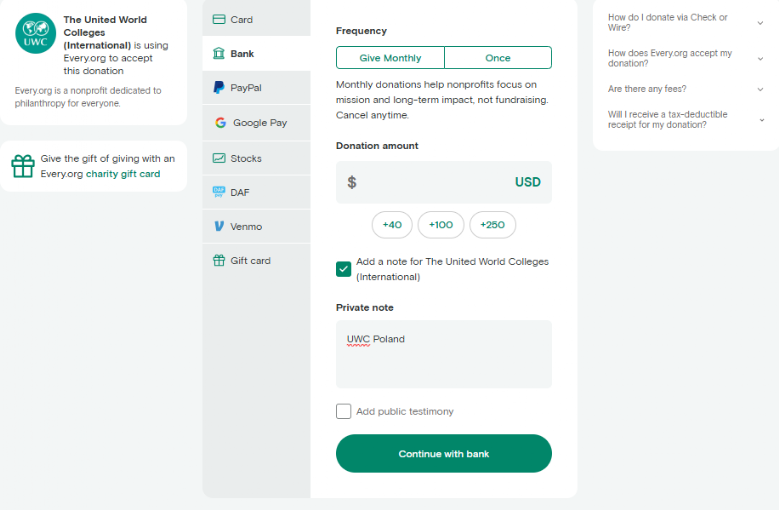Click the donation amount input field
Screen dimensions: 779x510
(x=444, y=182)
